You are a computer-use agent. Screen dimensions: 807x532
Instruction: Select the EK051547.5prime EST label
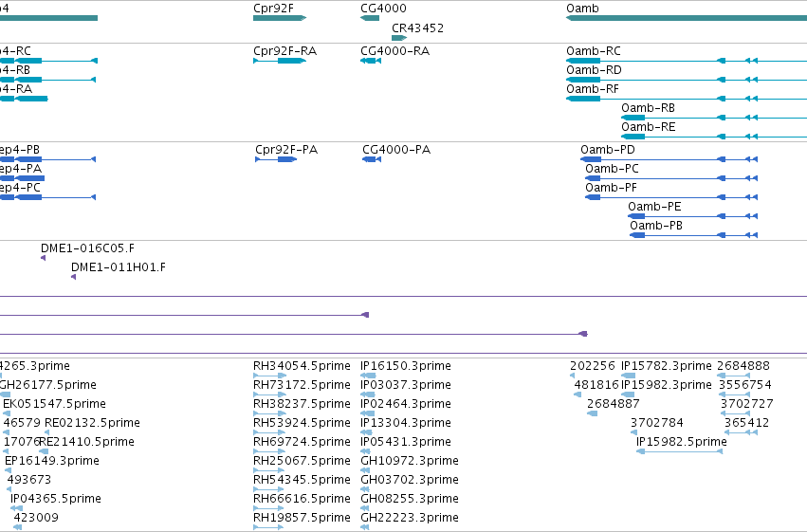point(55,404)
